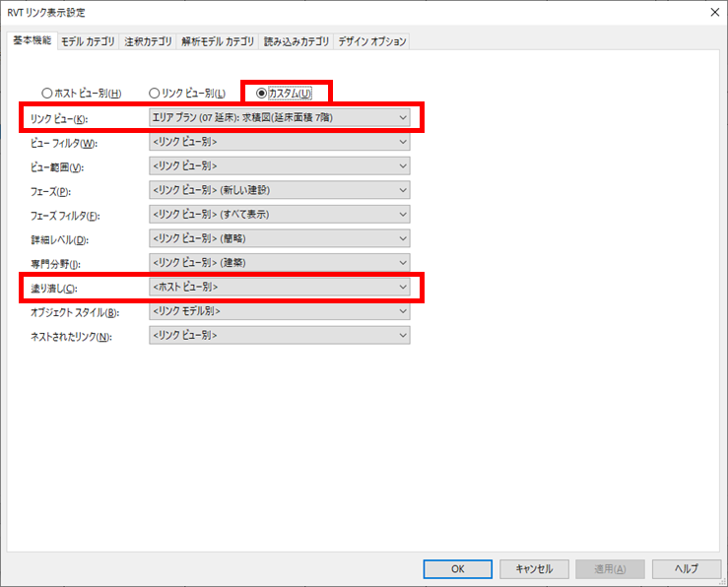Viewport: 728px width, 587px height.
Task: Click the ビュー範囲(V) label
Action: click(57, 167)
